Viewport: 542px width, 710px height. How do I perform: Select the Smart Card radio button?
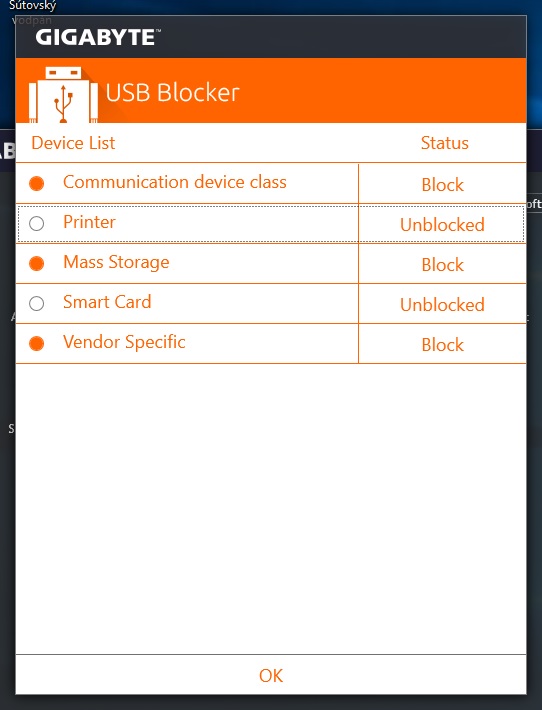click(x=37, y=303)
